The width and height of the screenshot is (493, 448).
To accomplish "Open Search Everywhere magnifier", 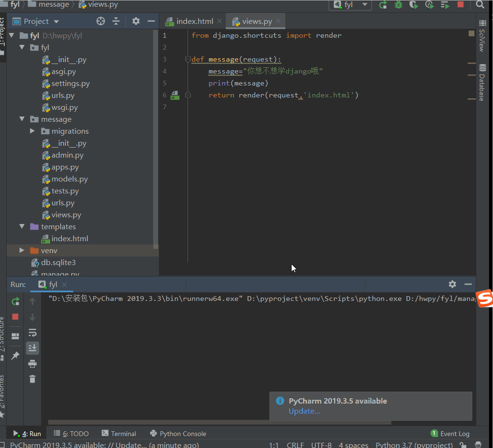I will click(480, 4).
